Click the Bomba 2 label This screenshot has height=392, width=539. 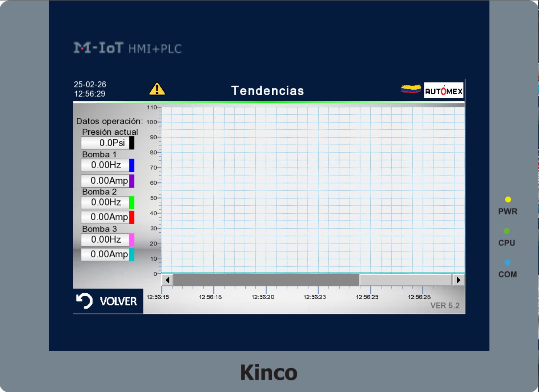click(x=99, y=192)
